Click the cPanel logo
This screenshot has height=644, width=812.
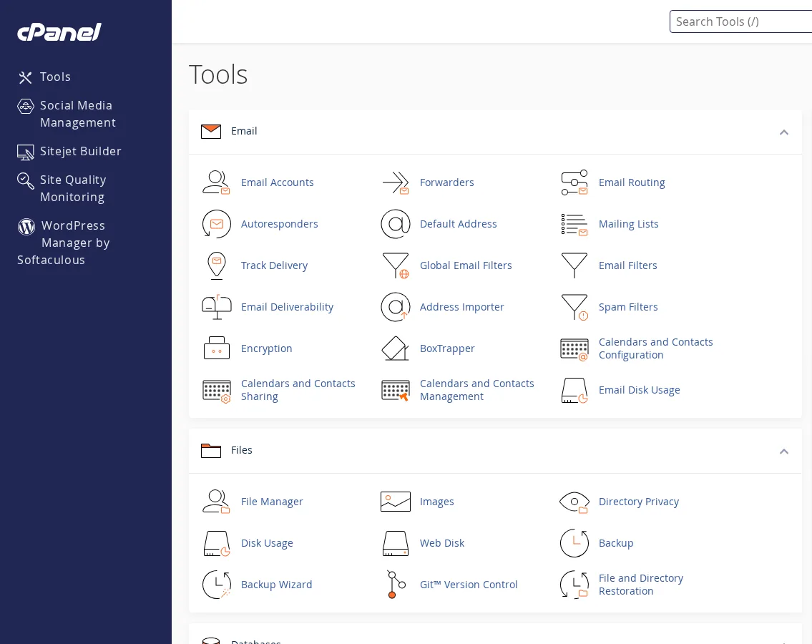pyautogui.click(x=59, y=32)
